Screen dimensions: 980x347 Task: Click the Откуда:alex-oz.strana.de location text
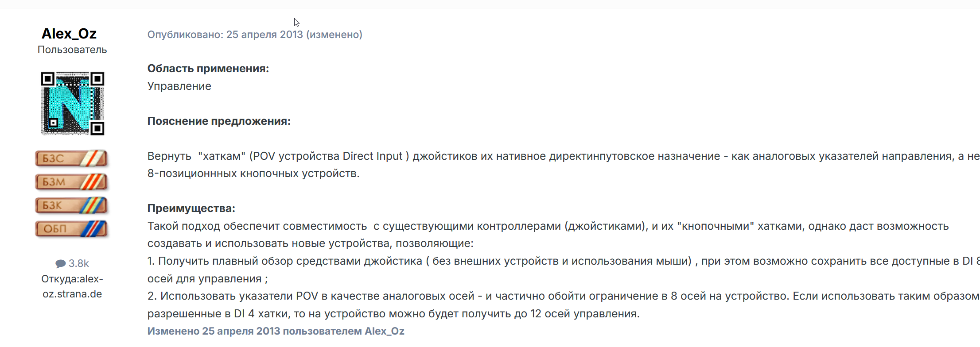[x=72, y=286]
